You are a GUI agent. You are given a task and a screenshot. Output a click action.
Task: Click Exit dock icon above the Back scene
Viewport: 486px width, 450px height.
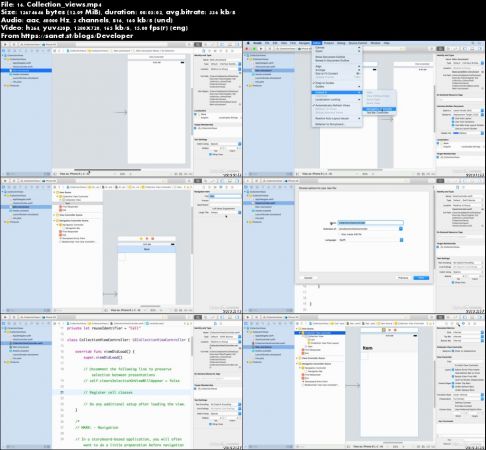(x=153, y=238)
